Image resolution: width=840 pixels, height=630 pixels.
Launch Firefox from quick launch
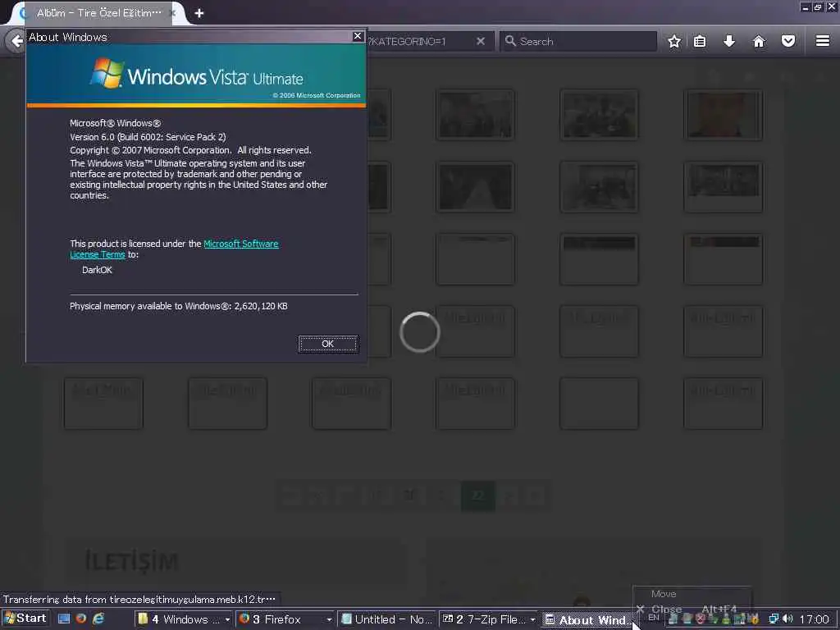81,619
